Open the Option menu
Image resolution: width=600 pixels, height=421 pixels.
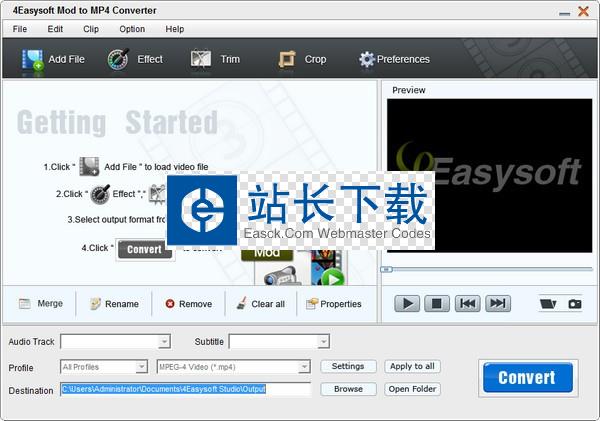coord(132,29)
